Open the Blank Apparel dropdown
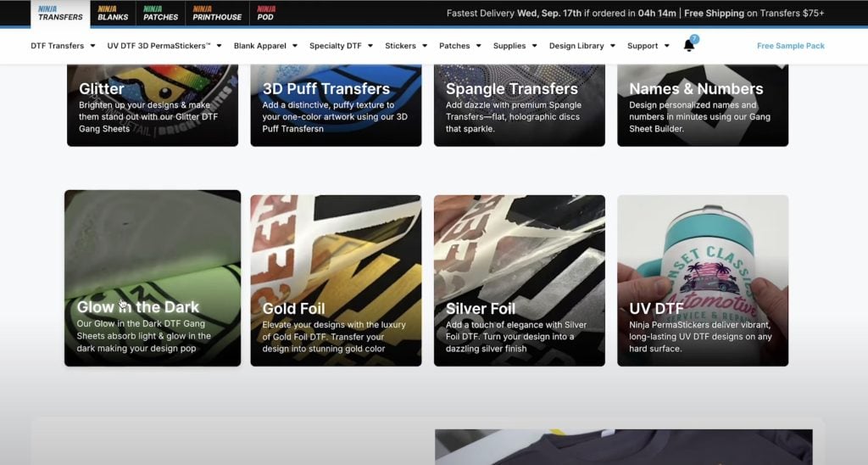868x465 pixels. coord(265,46)
